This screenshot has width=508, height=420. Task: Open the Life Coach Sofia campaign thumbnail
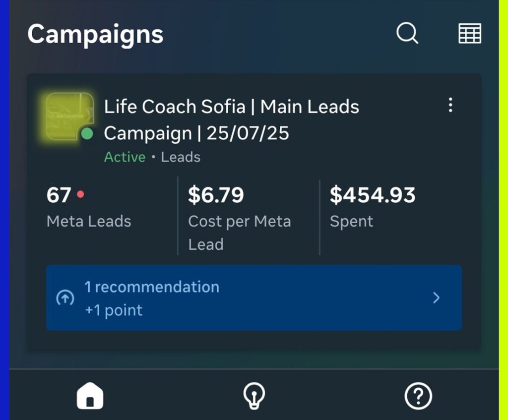[69, 115]
